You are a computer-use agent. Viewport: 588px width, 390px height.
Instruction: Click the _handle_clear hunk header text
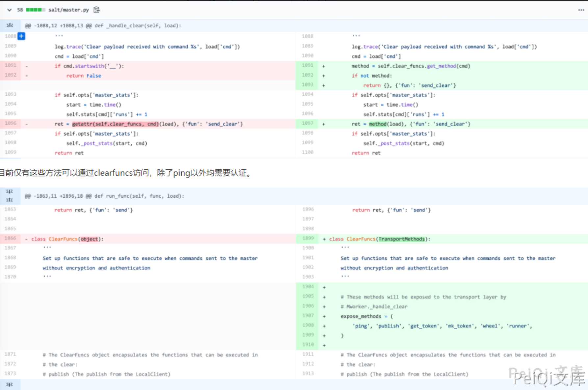[103, 26]
